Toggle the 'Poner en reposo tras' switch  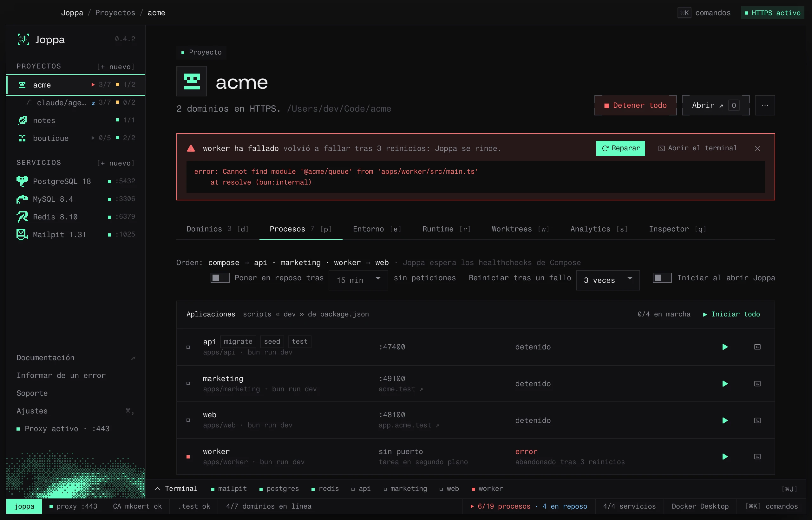tap(220, 278)
